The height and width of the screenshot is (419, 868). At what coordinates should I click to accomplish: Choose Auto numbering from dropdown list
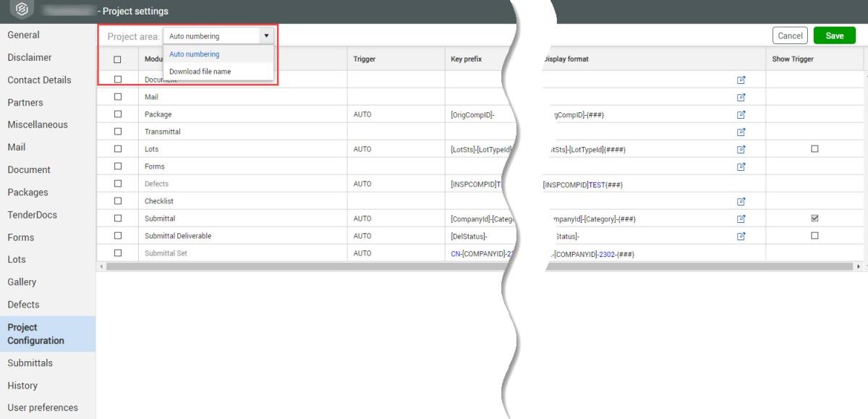tap(218, 54)
